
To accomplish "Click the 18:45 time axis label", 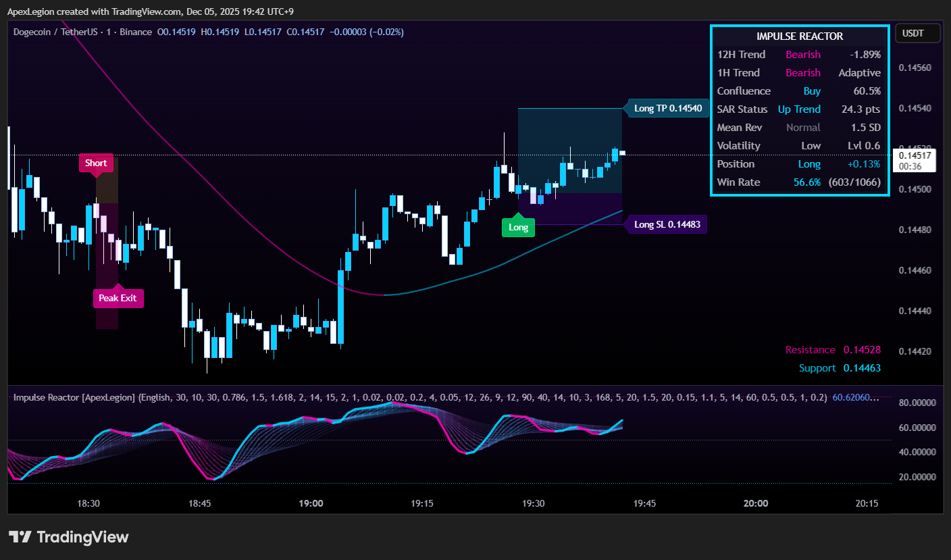I will tap(200, 503).
